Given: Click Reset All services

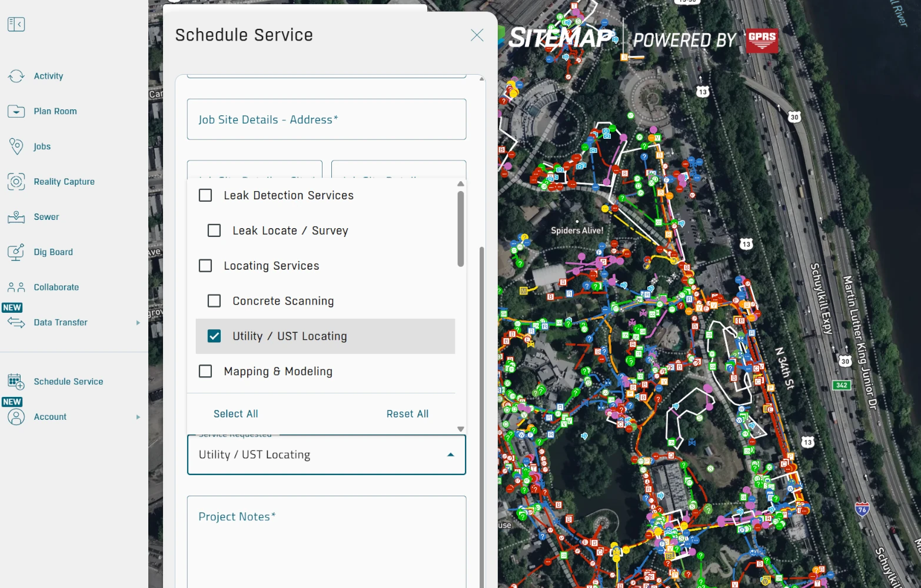Looking at the screenshot, I should click(x=407, y=413).
